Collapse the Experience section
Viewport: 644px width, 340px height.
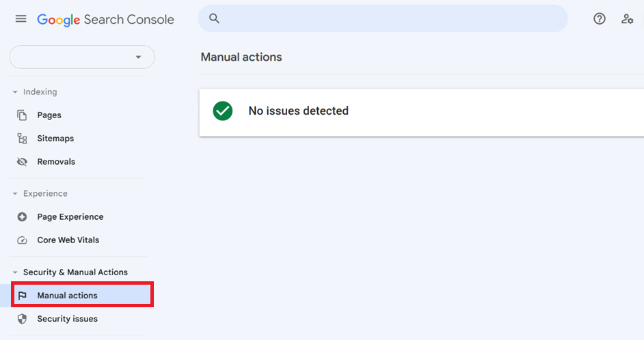click(x=15, y=194)
